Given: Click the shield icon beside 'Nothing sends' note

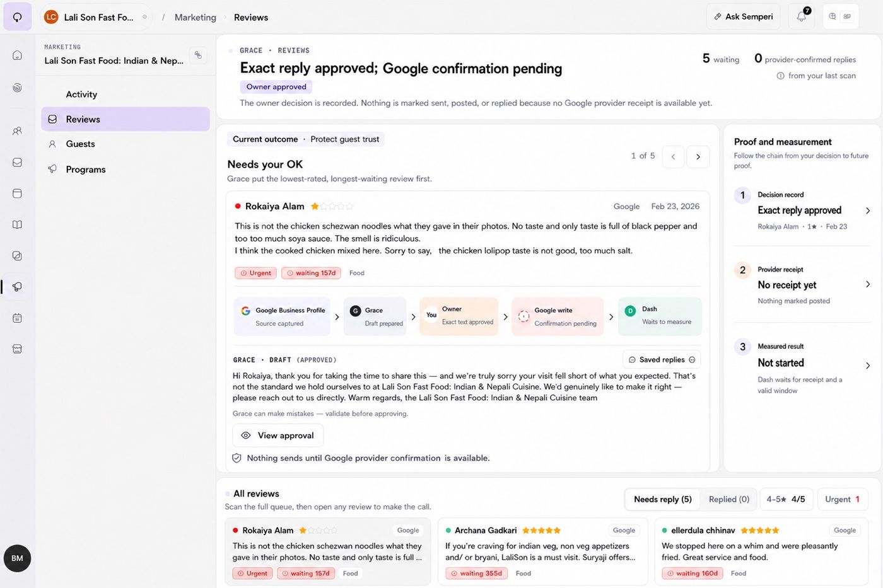Looking at the screenshot, I should point(237,458).
